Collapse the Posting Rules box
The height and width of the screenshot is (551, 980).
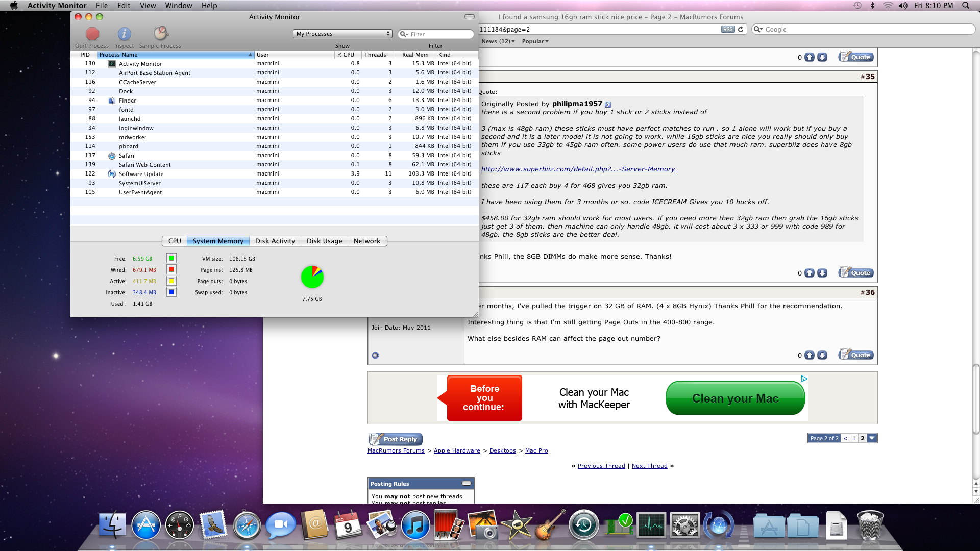467,484
